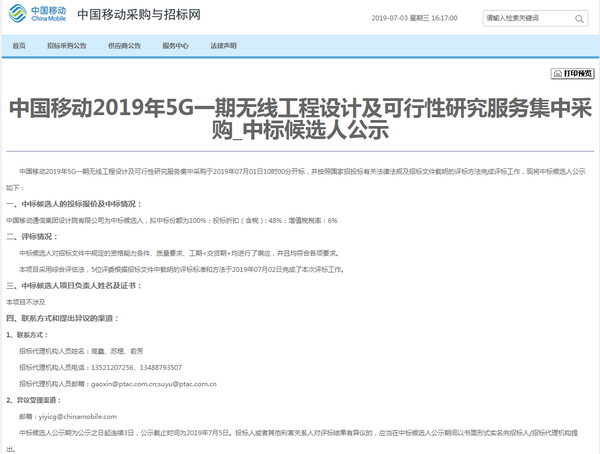The width and height of the screenshot is (600, 454).
Task: Click the China Mobile logo
Action: pyautogui.click(x=37, y=13)
